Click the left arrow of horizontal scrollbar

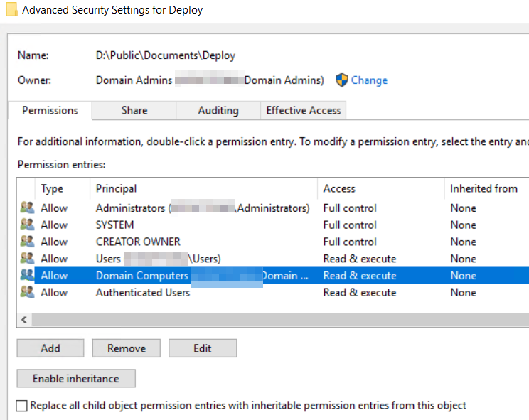tap(23, 320)
